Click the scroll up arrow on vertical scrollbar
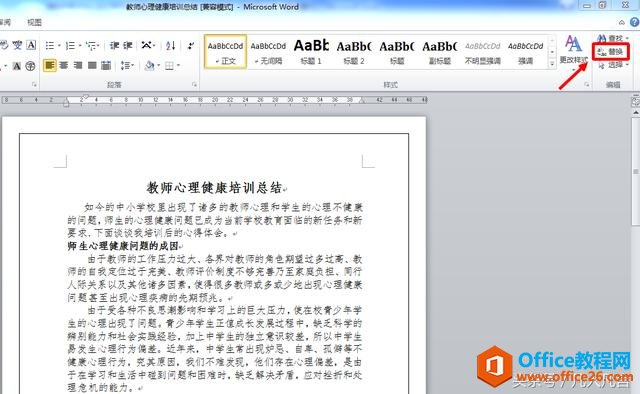 (x=636, y=112)
